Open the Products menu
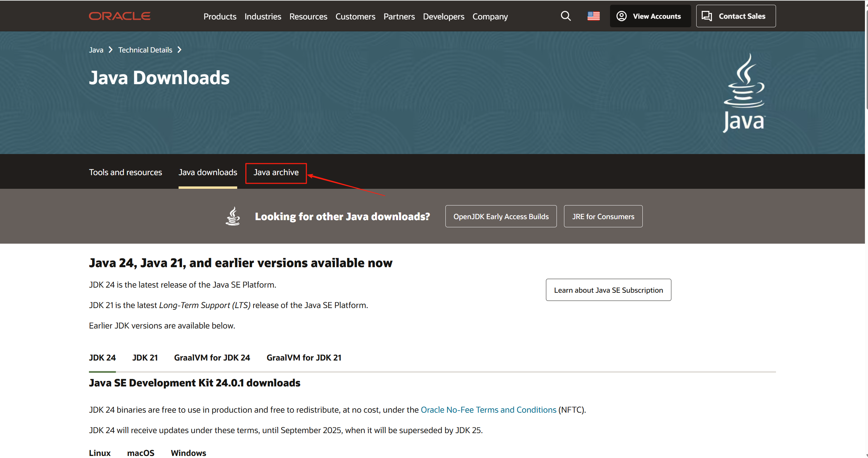The image size is (868, 458). click(x=219, y=16)
